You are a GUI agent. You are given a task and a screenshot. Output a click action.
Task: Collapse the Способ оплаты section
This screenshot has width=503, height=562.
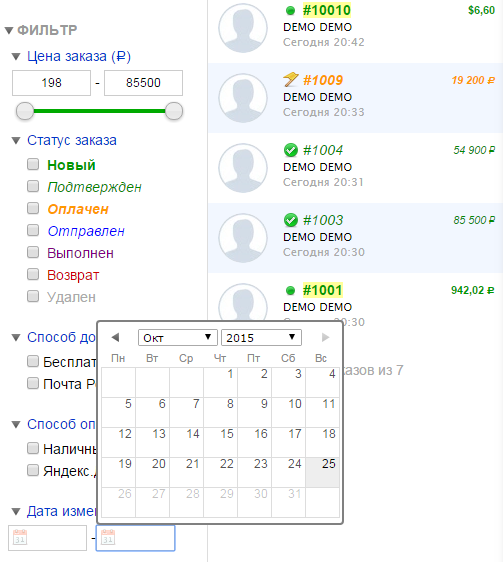tap(16, 425)
